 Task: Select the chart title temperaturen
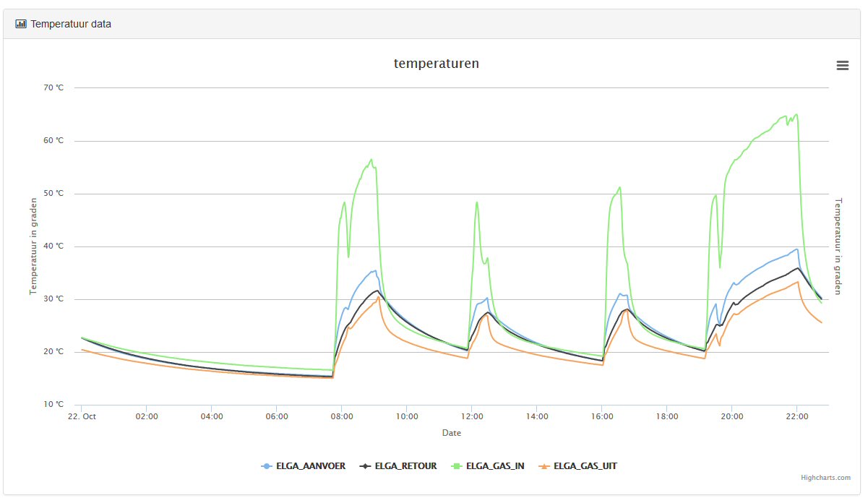pos(436,64)
